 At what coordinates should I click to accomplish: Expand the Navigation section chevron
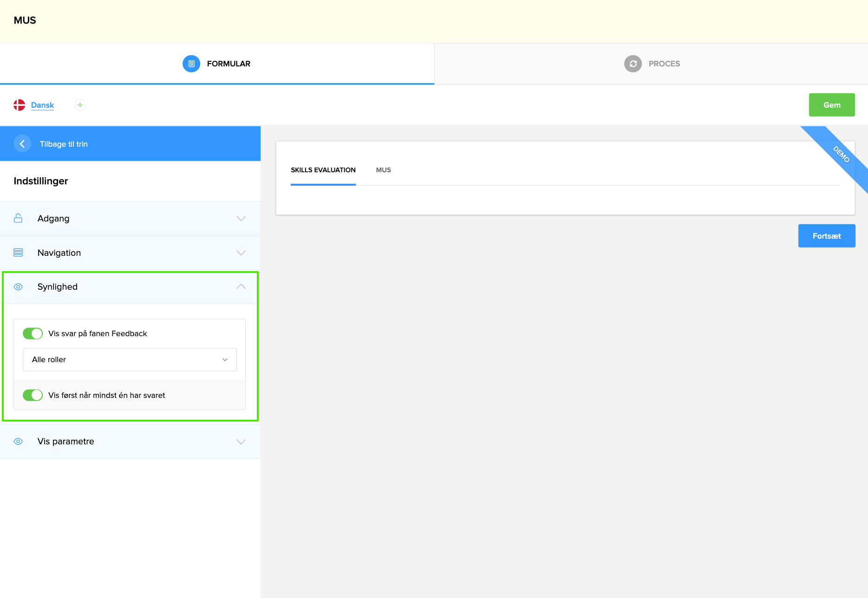(x=241, y=253)
